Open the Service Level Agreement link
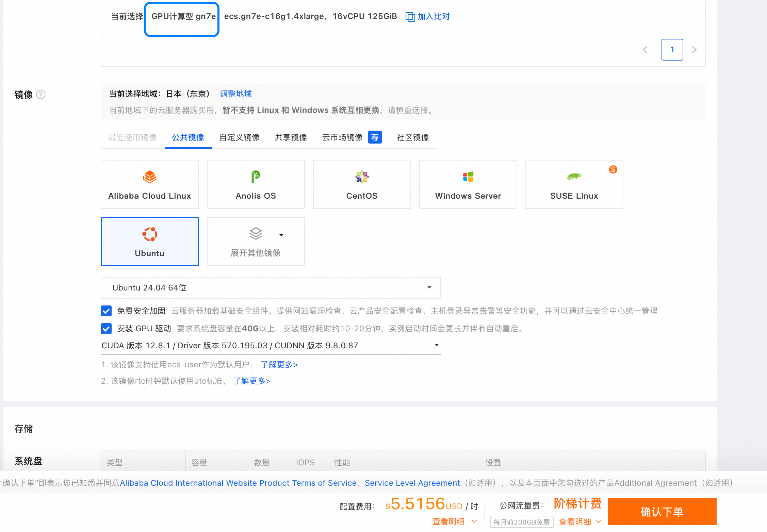This screenshot has height=532, width=767. (412, 483)
